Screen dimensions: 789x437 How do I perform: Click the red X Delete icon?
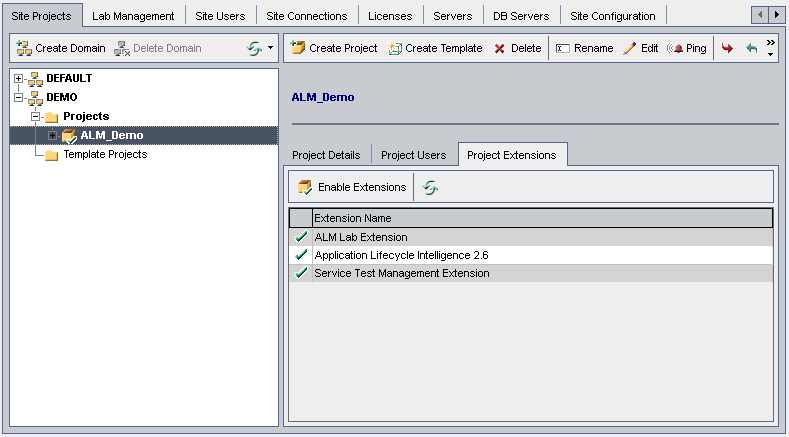(x=500, y=48)
